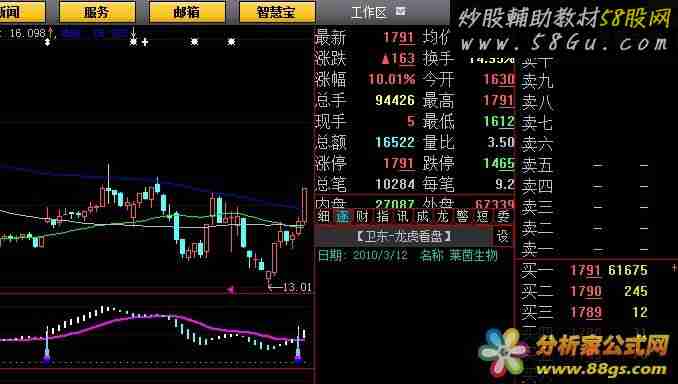Viewport: 678px width, 384px height.
Task: Click the 买一 bid price 1791
Action: 585,270
